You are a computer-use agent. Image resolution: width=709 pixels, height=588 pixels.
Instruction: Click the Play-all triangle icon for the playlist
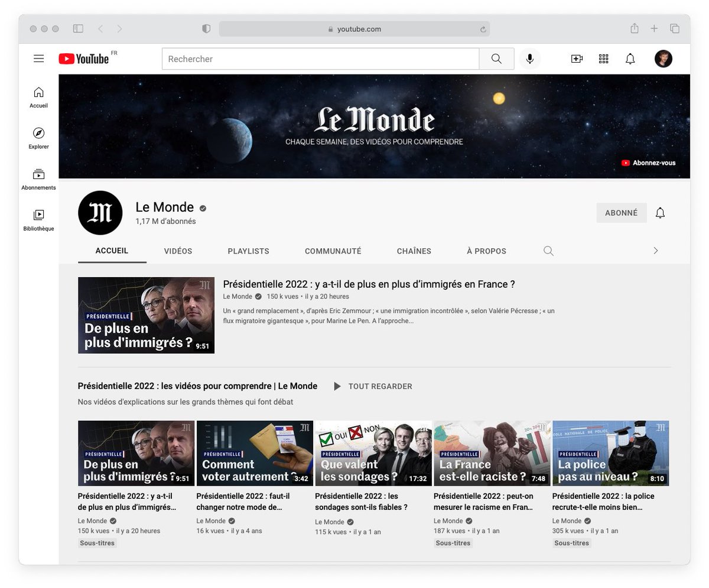click(337, 386)
